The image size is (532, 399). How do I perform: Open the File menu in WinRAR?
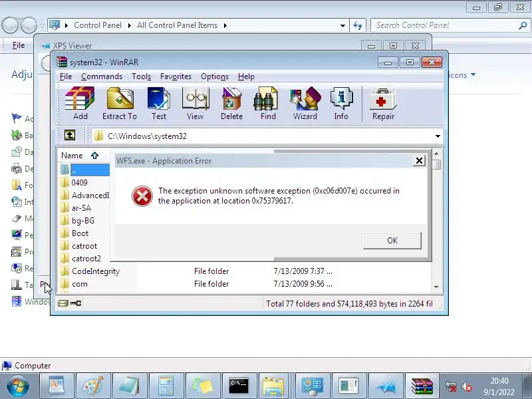(66, 76)
